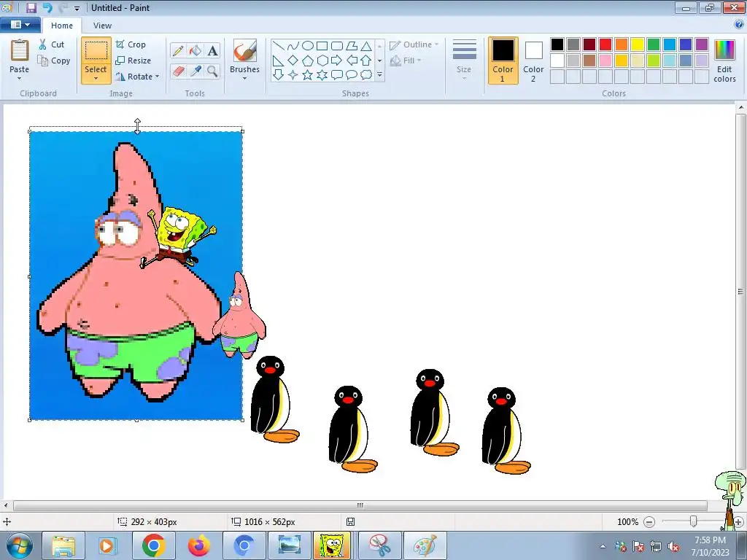Open Google Chrome from the taskbar
This screenshot has height=560, width=747.
coord(153,545)
